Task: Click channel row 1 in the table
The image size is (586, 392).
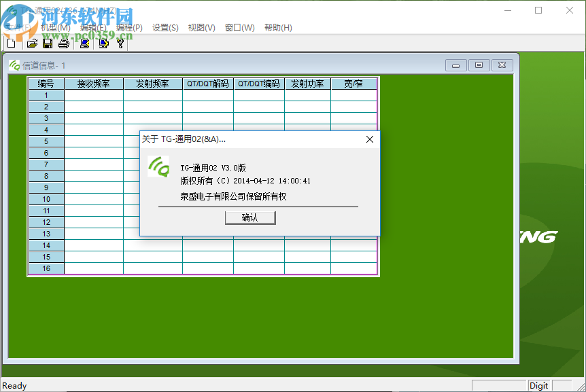Action: (x=46, y=95)
